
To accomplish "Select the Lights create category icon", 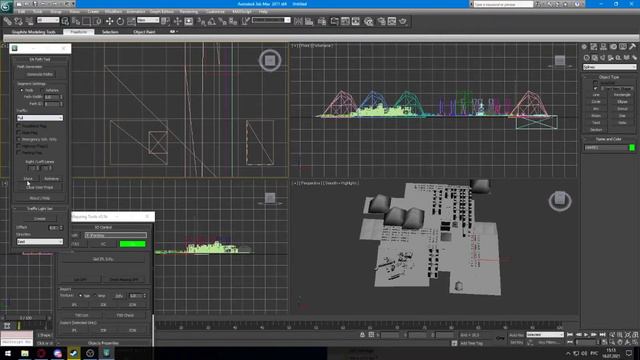I will click(x=603, y=58).
